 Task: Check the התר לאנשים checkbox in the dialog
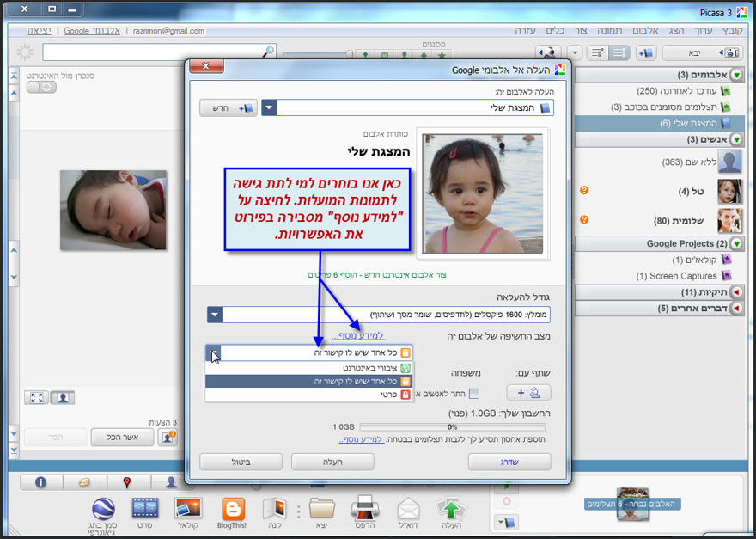(474, 394)
